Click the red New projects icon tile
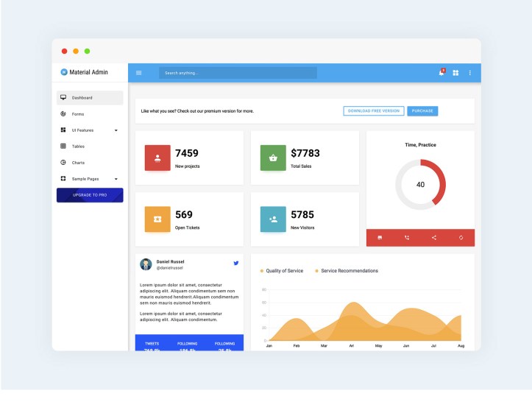Viewport: 532px width, 402px height. coord(157,158)
